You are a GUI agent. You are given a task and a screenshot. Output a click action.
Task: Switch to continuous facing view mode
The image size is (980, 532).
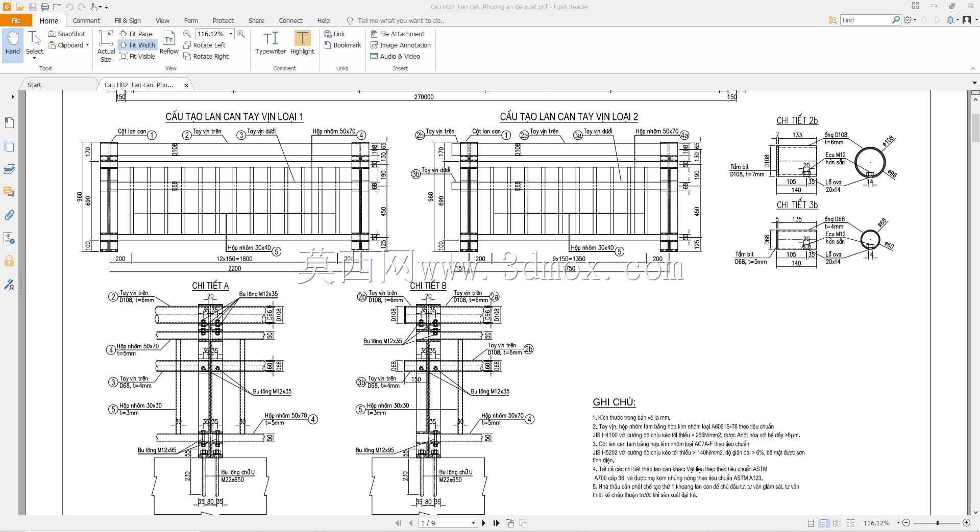click(850, 523)
